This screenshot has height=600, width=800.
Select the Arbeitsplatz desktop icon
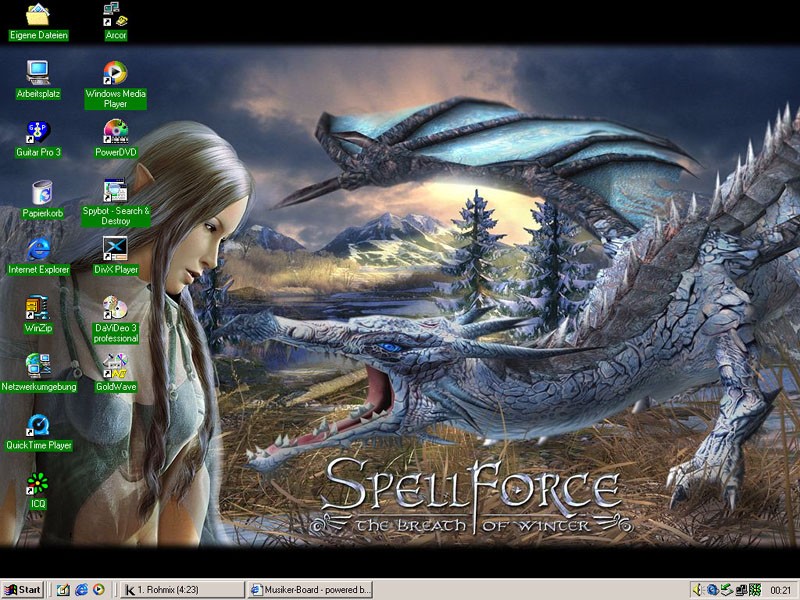pyautogui.click(x=38, y=73)
